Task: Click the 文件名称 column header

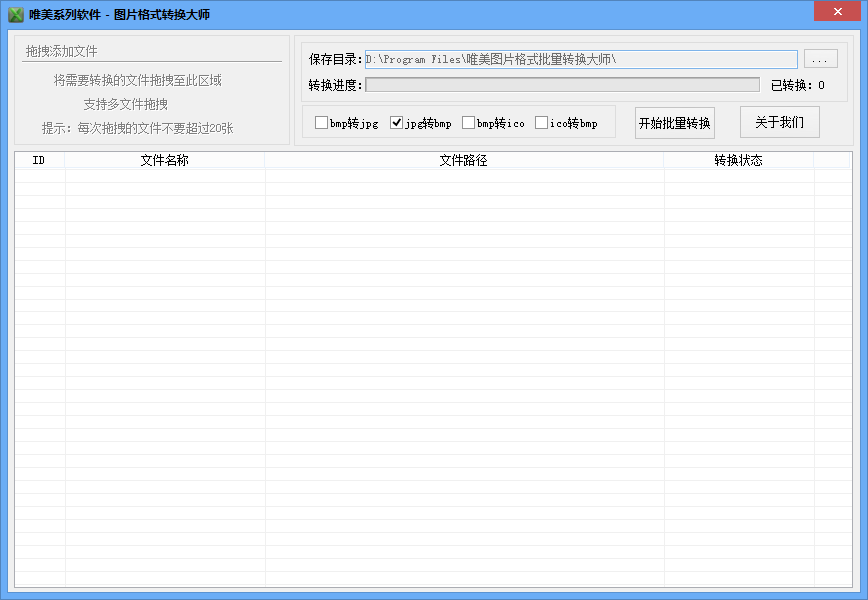Action: [164, 160]
